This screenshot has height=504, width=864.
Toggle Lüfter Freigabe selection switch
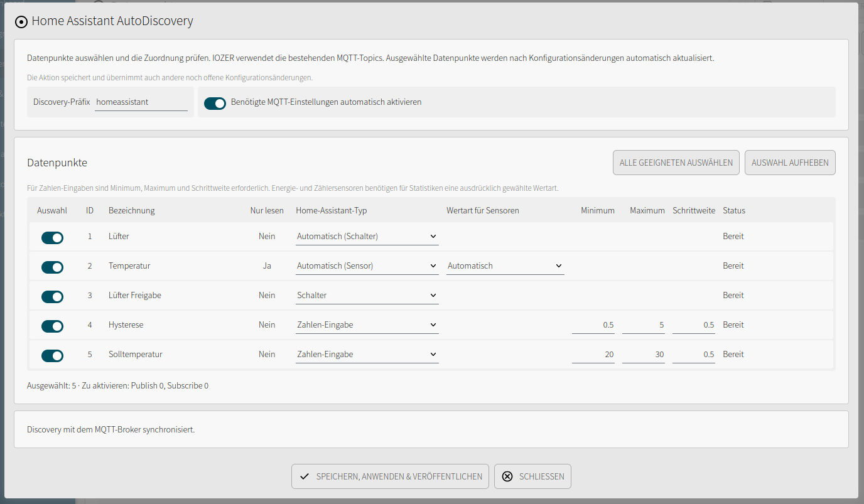[x=52, y=296]
